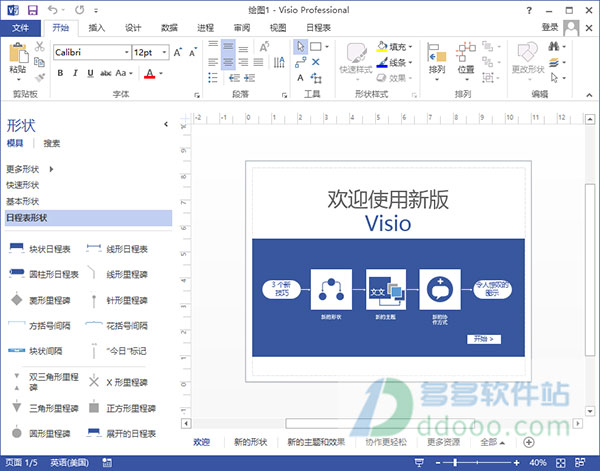Open the File (文件) tab
The width and height of the screenshot is (600, 471).
[20, 28]
